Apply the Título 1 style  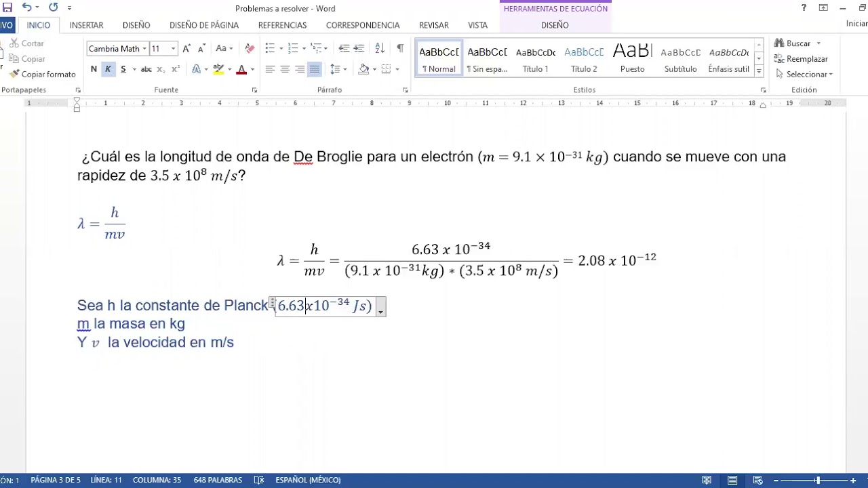click(x=535, y=59)
